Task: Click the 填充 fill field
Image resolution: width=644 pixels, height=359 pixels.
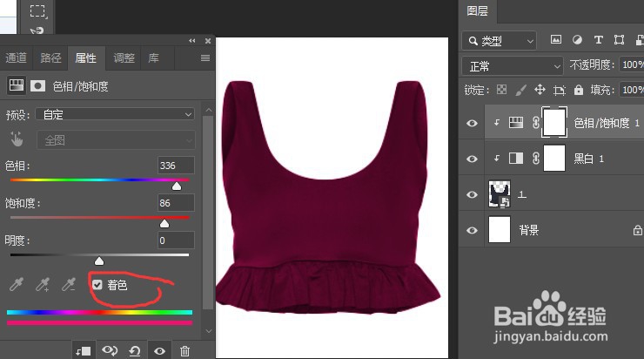Action: (631, 90)
